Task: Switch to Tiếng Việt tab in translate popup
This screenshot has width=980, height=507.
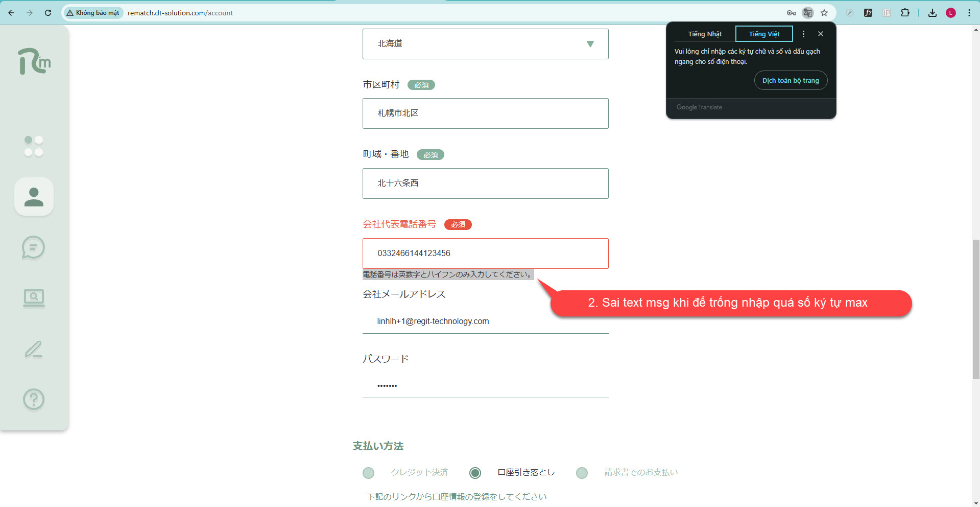Action: 764,34
